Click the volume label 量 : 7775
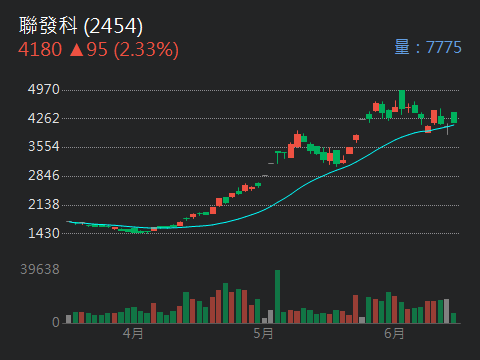The height and width of the screenshot is (360, 480). click(428, 47)
